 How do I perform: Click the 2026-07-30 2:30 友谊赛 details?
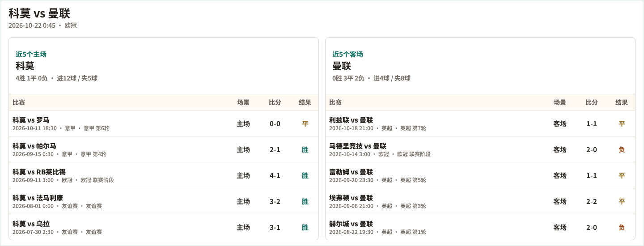[57, 232]
